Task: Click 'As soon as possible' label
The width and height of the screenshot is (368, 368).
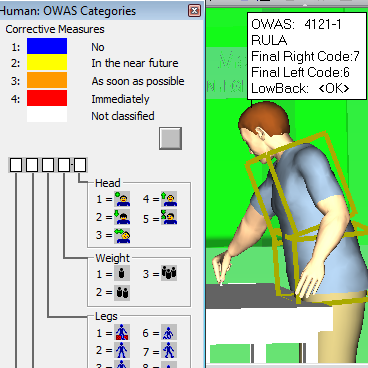Action: click(x=138, y=81)
